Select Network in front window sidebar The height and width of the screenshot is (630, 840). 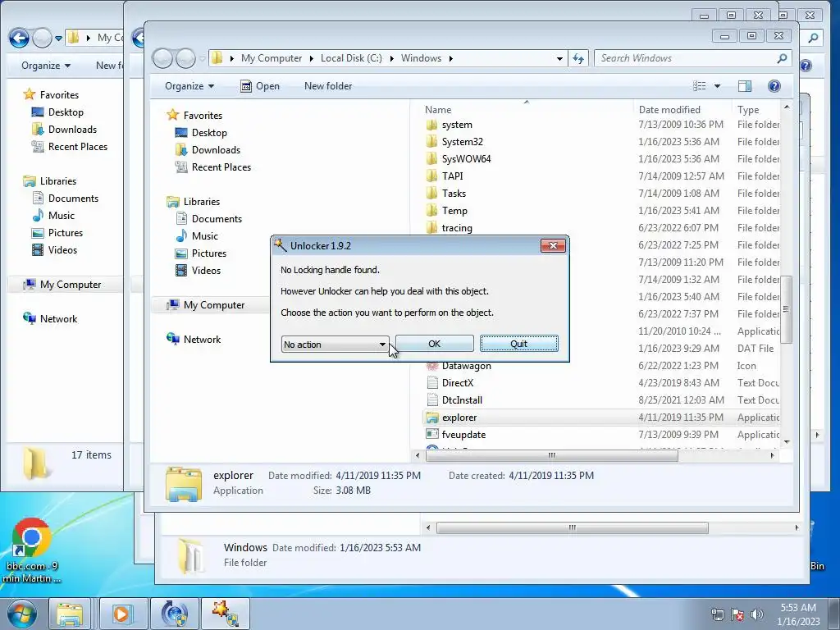(202, 339)
